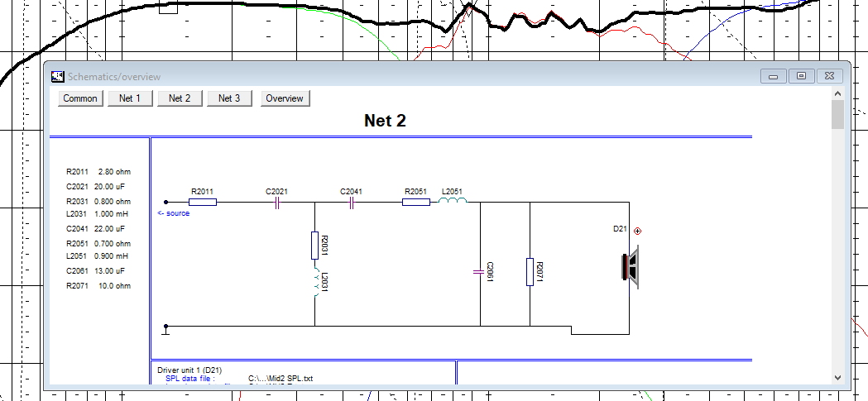Click the ground symbol terminal
Image resolution: width=868 pixels, height=401 pixels.
[x=165, y=330]
